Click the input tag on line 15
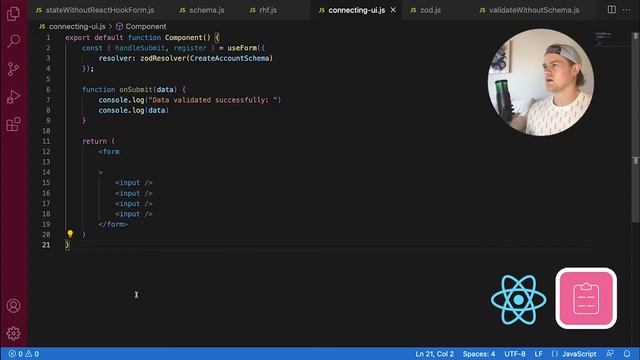Image resolution: width=640 pixels, height=360 pixels. tap(133, 182)
